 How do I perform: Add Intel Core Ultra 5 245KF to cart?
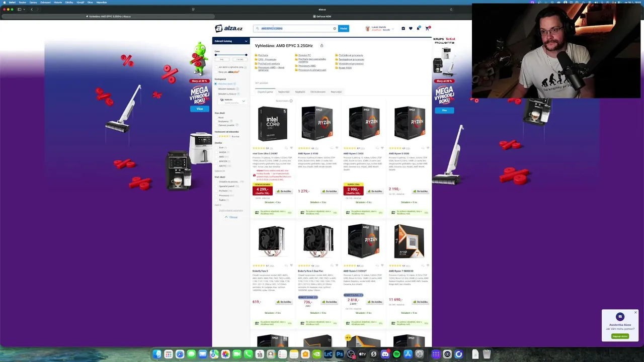pos(284,191)
